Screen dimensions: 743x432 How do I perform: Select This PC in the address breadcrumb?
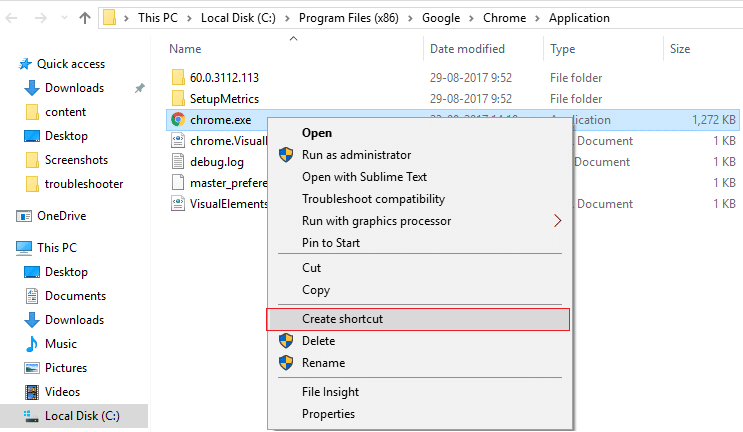[157, 18]
